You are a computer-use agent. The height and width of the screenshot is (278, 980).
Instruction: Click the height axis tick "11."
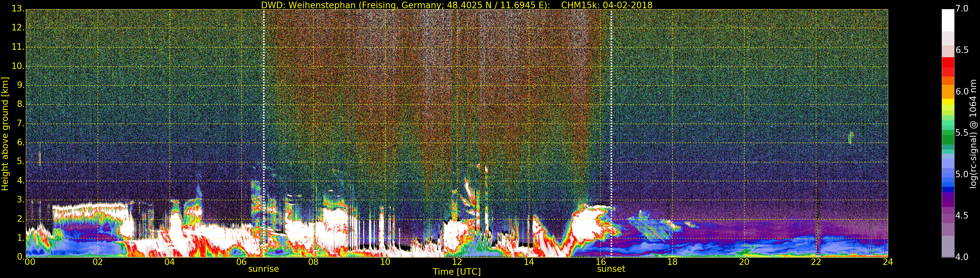click(x=18, y=47)
